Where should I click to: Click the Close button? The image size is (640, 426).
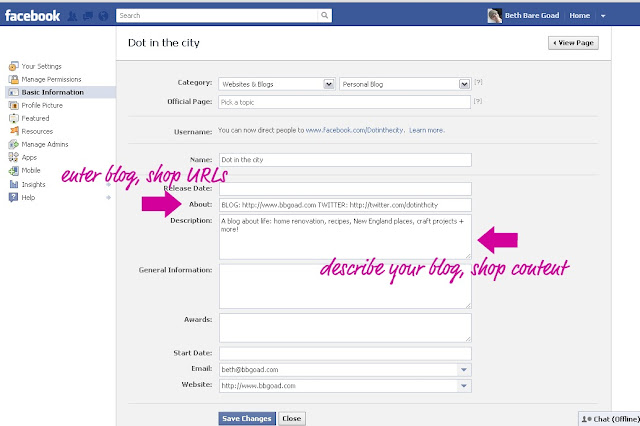click(x=292, y=419)
